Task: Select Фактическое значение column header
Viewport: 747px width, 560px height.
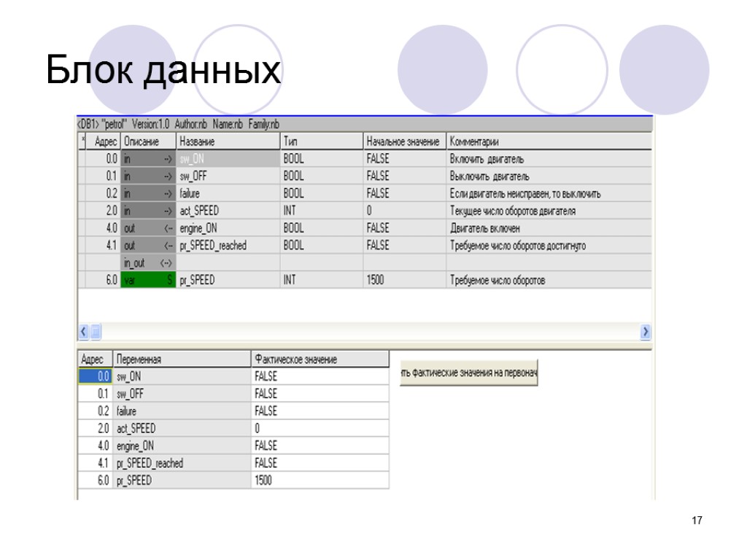Action: tap(320, 359)
